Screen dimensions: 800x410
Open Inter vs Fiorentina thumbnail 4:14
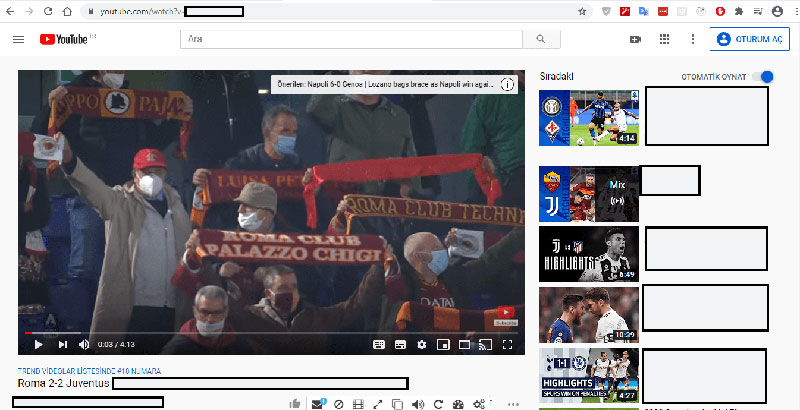589,118
